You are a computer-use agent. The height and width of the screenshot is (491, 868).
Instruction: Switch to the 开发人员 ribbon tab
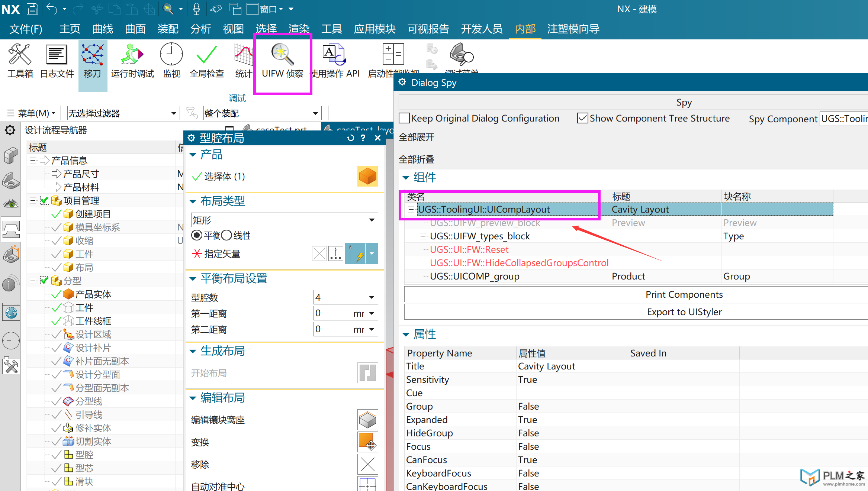(x=482, y=29)
